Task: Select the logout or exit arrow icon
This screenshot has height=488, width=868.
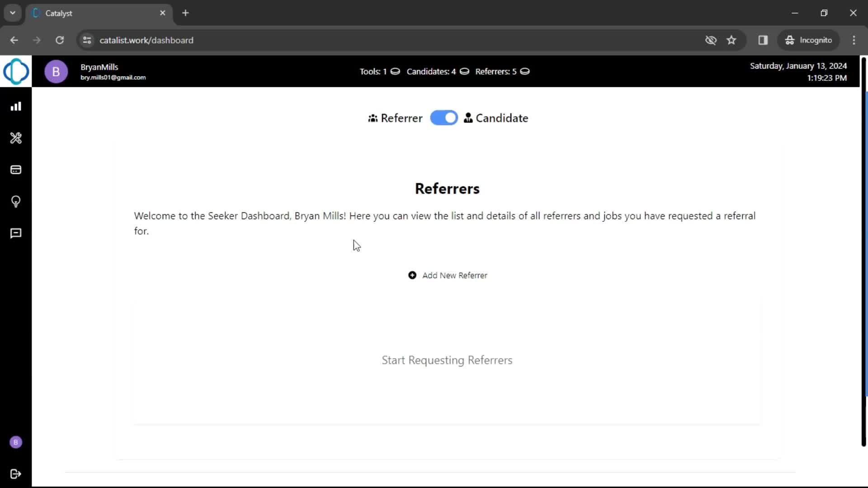Action: tap(16, 474)
